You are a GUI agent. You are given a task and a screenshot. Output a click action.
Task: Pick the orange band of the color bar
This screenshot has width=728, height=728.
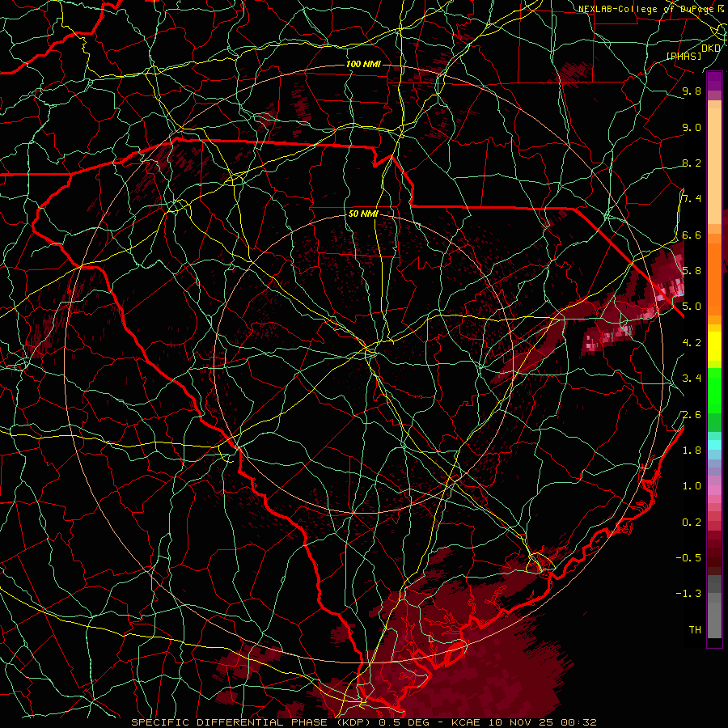click(x=714, y=278)
